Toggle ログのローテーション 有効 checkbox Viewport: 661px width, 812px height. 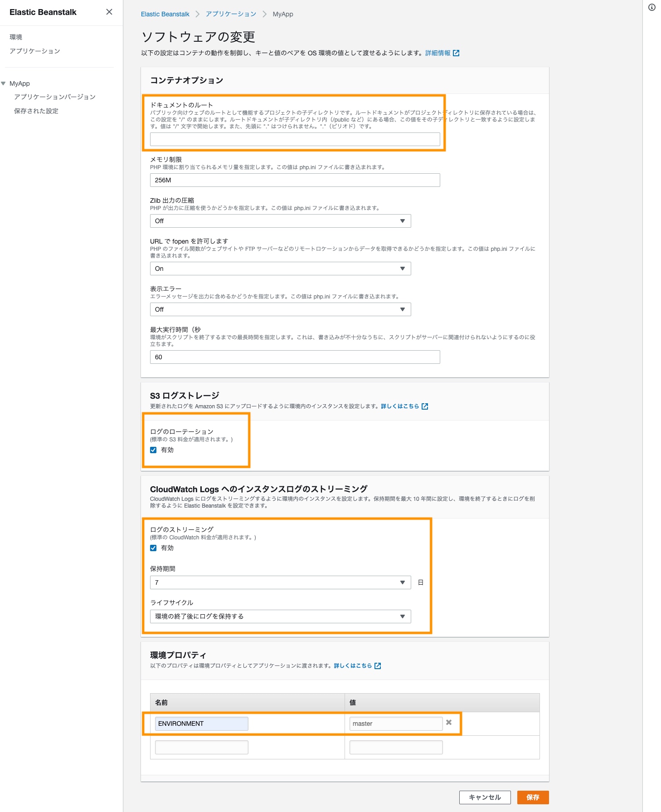(x=153, y=450)
